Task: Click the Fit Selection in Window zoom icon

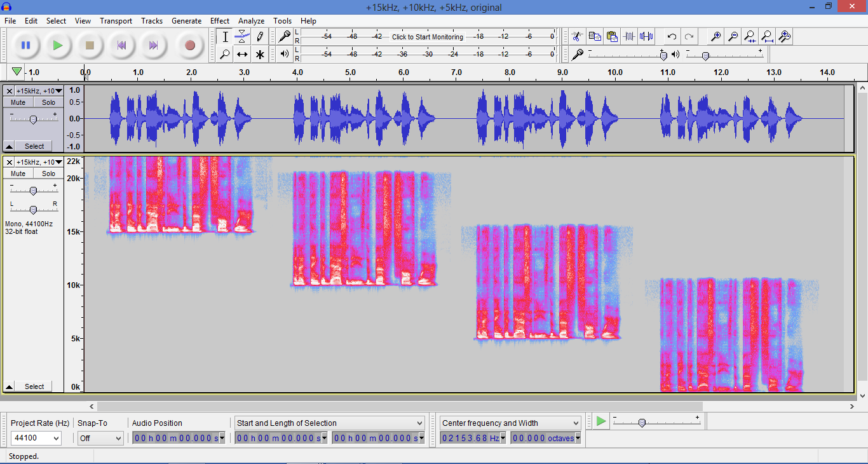Action: click(x=750, y=36)
